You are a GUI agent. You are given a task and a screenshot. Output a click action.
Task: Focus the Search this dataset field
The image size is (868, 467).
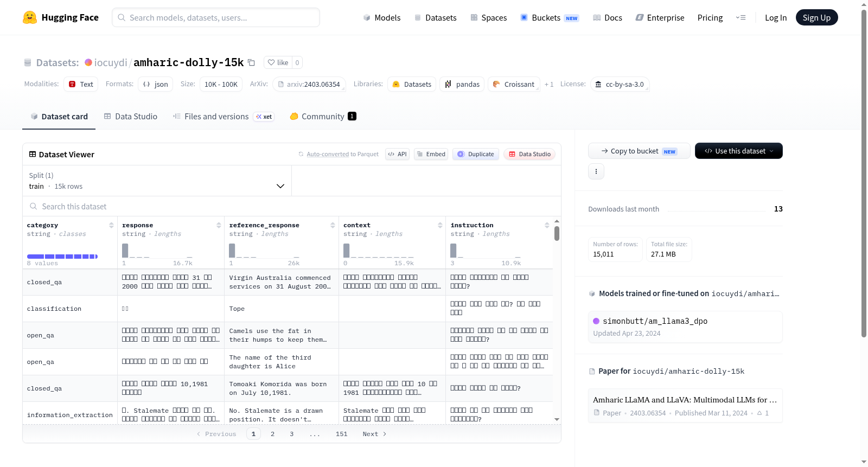pos(292,206)
